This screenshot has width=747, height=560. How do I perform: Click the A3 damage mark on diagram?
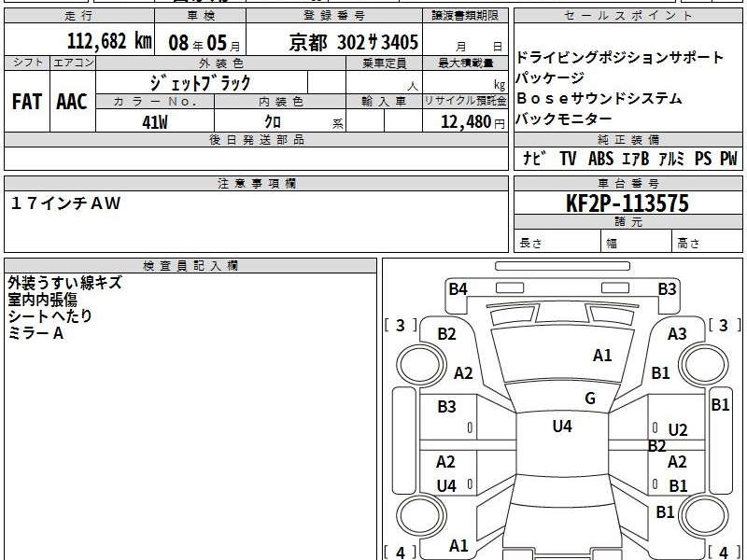pyautogui.click(x=677, y=334)
